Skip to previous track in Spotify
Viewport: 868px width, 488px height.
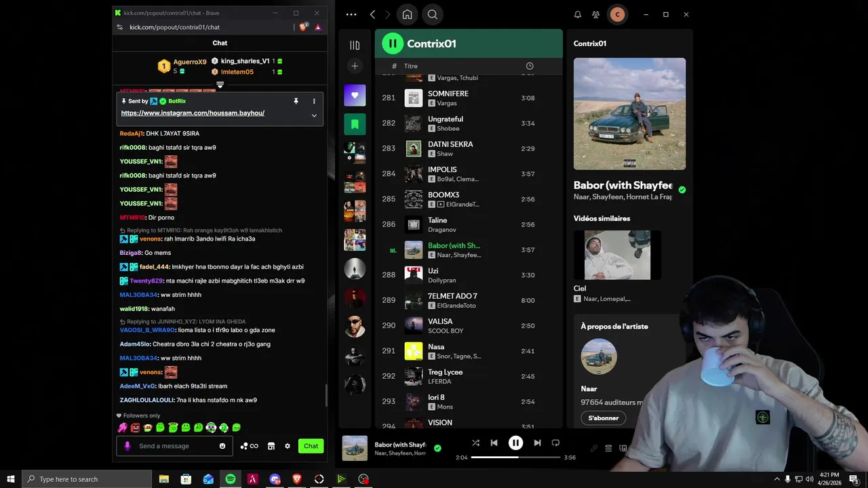point(494,443)
